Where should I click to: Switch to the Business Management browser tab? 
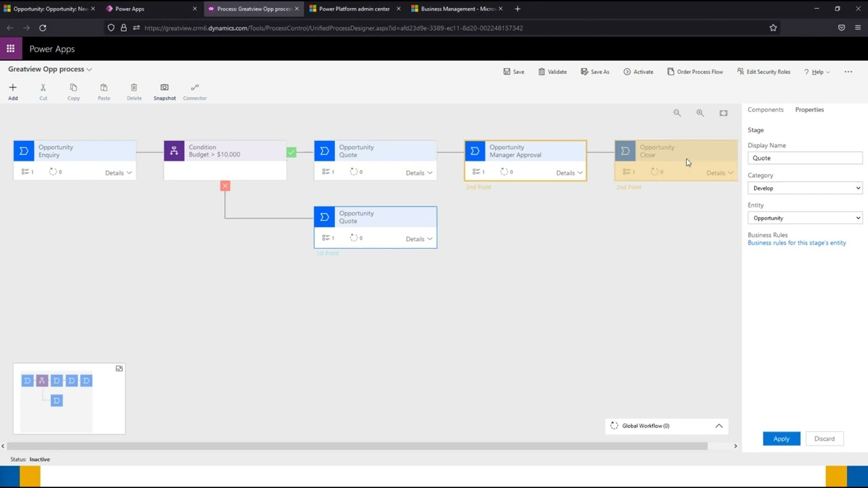[456, 9]
